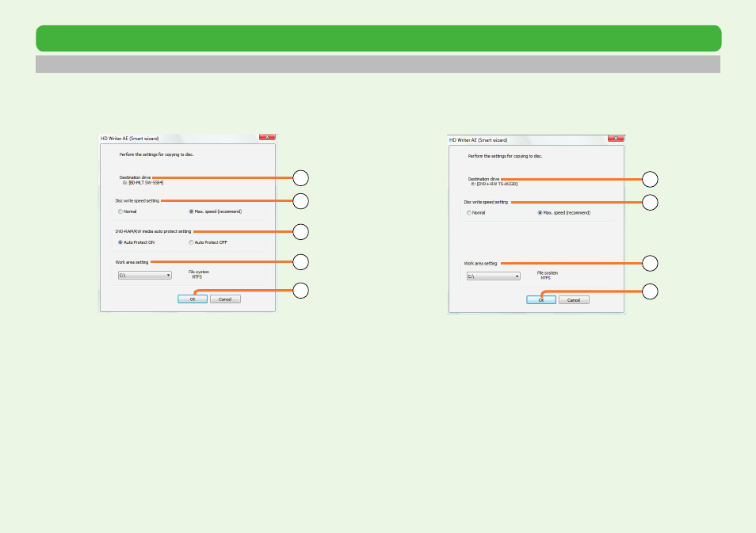The width and height of the screenshot is (756, 533).
Task: Click 'DVD-RAM/RW media auto protect setting' label
Action: (153, 231)
